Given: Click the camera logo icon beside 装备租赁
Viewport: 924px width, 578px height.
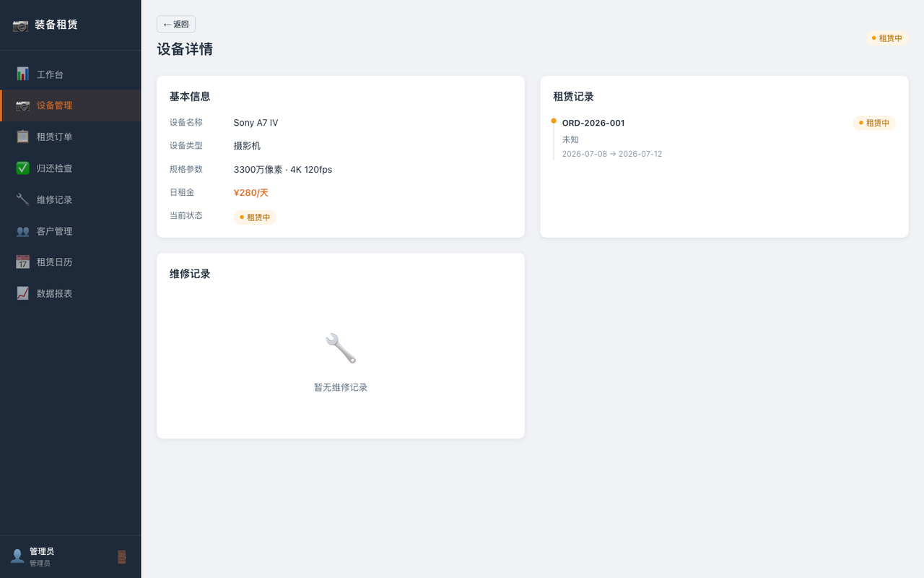Looking at the screenshot, I should point(20,25).
